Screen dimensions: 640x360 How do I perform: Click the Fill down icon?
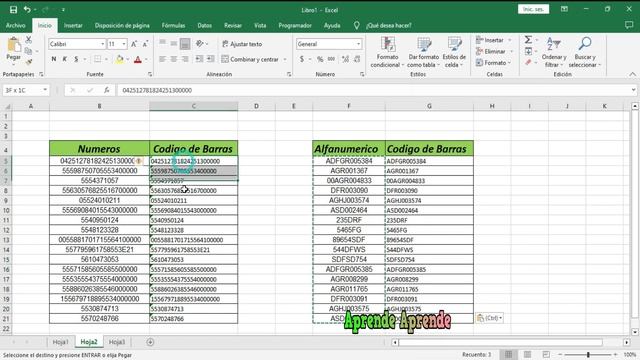[528, 51]
